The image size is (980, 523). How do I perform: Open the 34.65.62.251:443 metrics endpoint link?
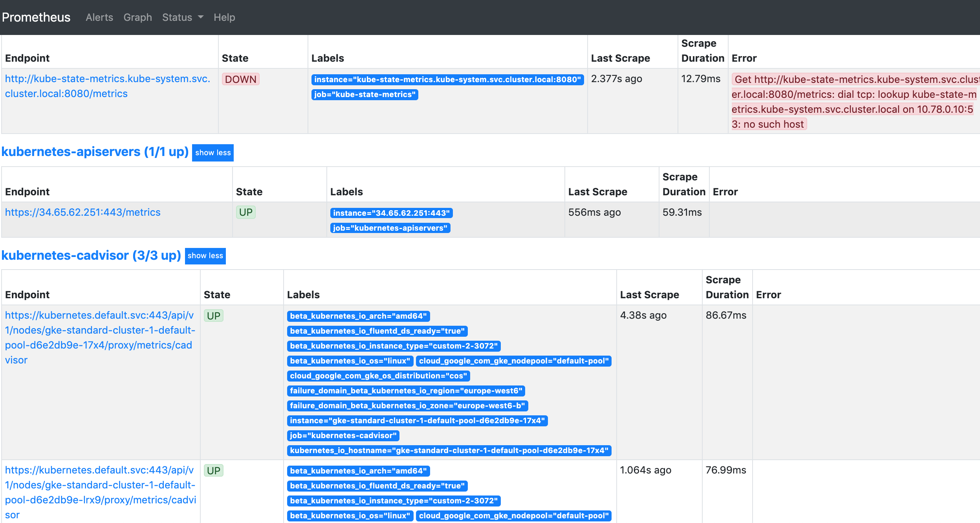[x=82, y=212]
